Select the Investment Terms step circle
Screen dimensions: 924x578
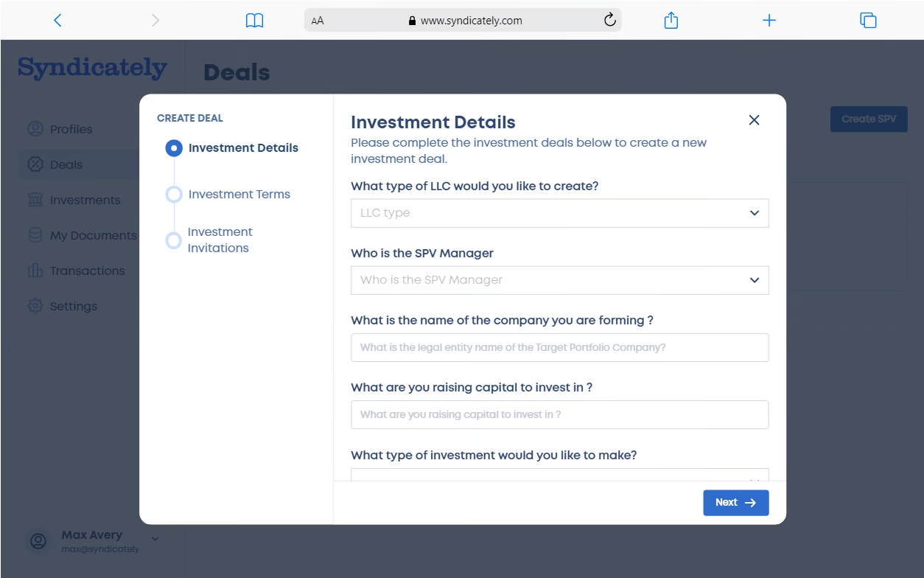click(x=174, y=195)
